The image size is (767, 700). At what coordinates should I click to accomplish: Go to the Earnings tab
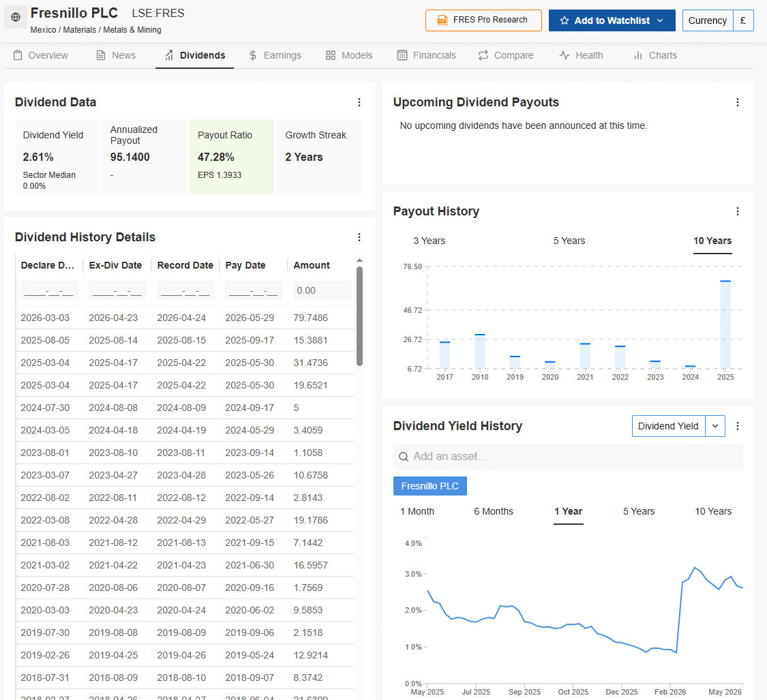(x=275, y=55)
